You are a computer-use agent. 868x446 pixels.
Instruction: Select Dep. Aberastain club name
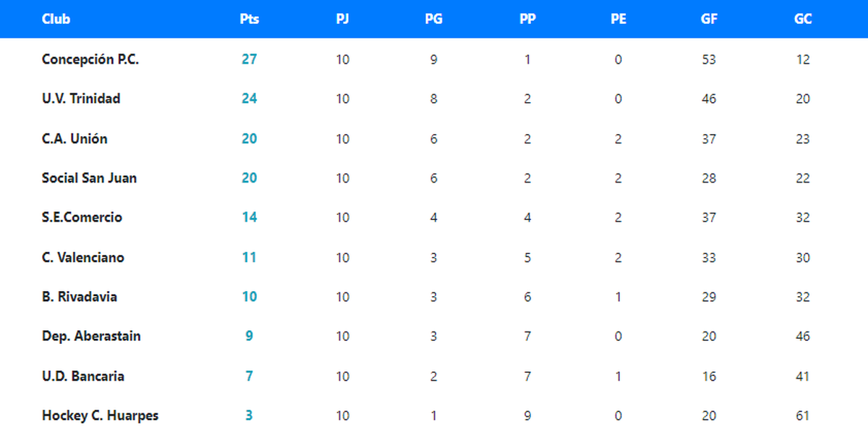click(x=91, y=336)
